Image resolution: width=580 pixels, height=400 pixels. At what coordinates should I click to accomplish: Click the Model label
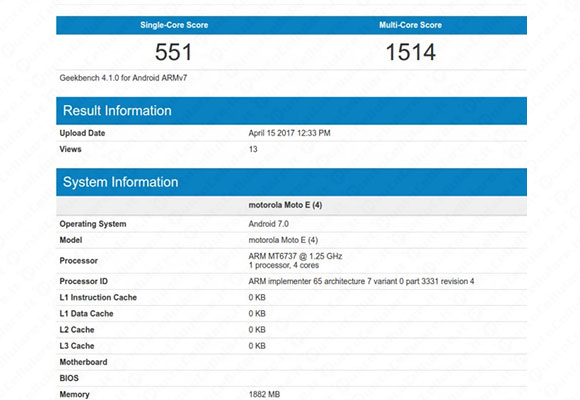pos(71,240)
